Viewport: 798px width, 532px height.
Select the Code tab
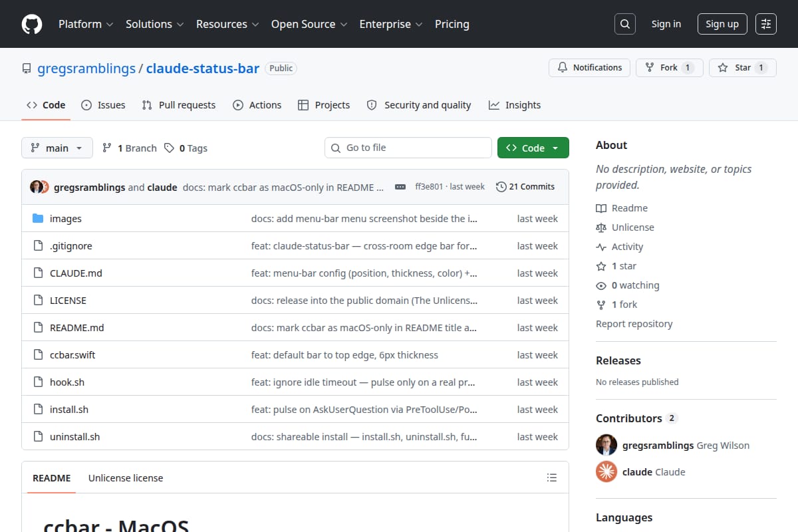click(x=46, y=105)
